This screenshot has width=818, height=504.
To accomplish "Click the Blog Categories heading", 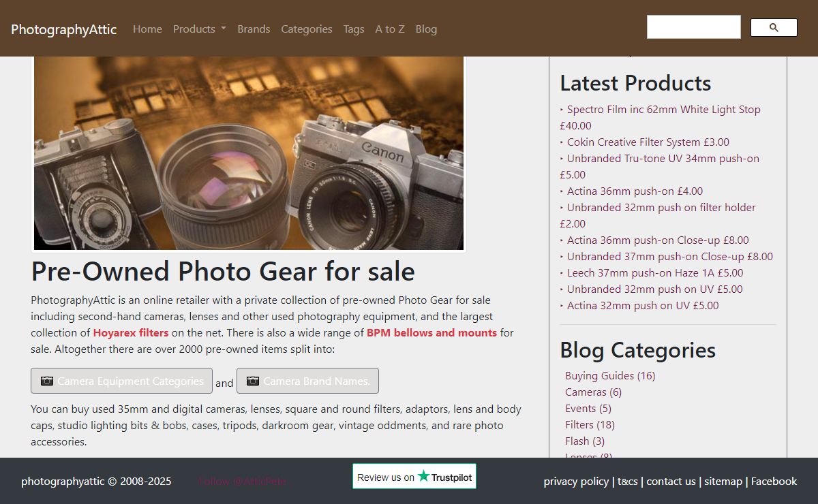I will 637,350.
